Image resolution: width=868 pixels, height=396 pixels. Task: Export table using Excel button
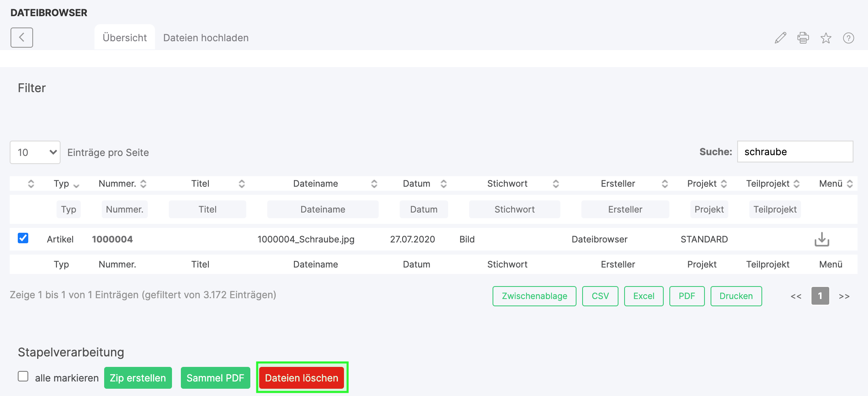(x=644, y=296)
